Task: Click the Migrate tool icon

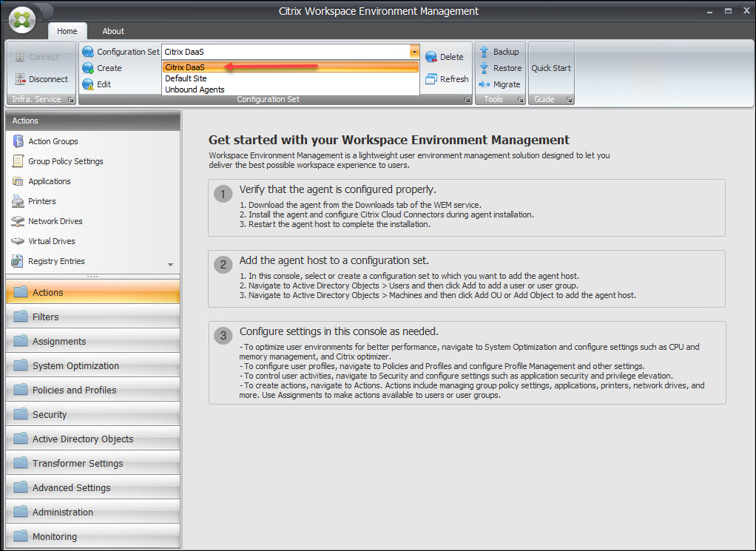Action: [485, 84]
